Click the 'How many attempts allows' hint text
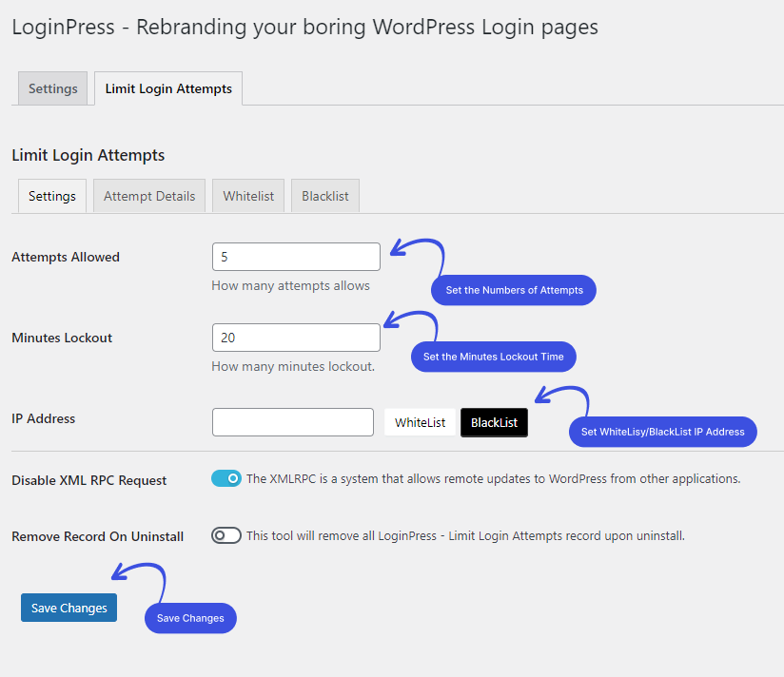 (x=290, y=286)
